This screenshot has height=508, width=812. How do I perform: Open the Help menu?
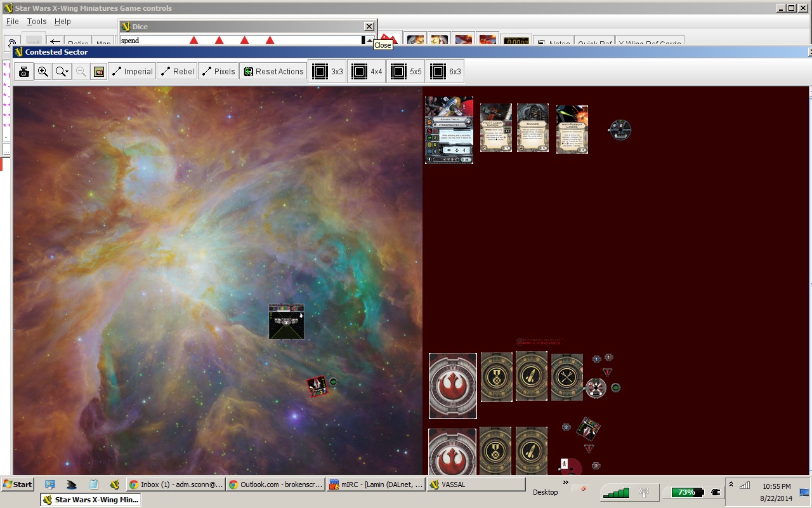(62, 22)
